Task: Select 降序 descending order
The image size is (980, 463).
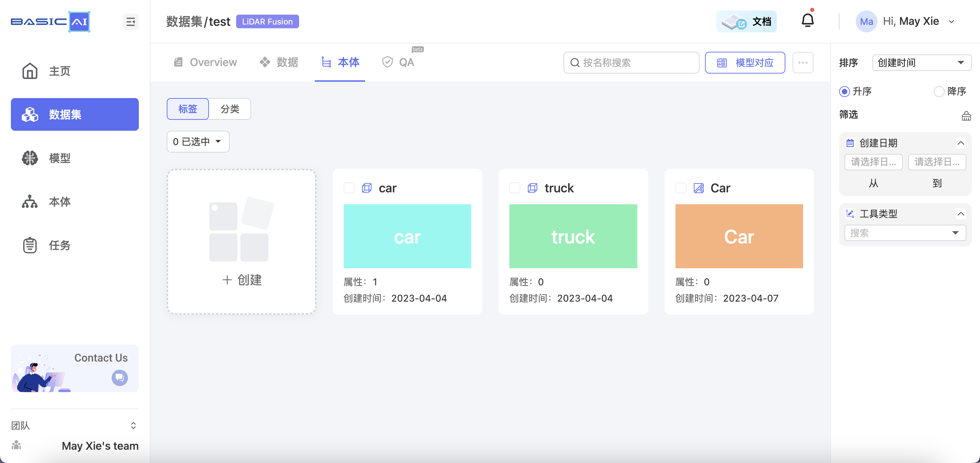Action: coord(939,91)
